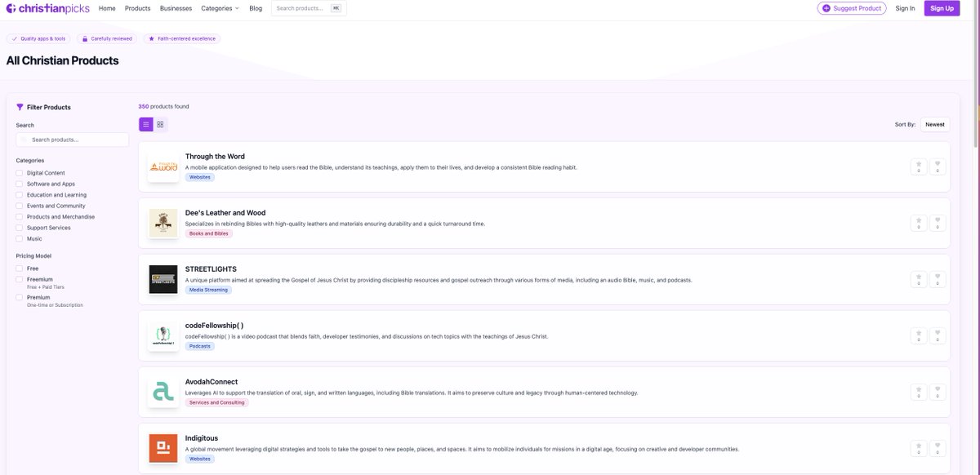
Task: Star Dee's Leather and Wood
Action: coord(919,223)
